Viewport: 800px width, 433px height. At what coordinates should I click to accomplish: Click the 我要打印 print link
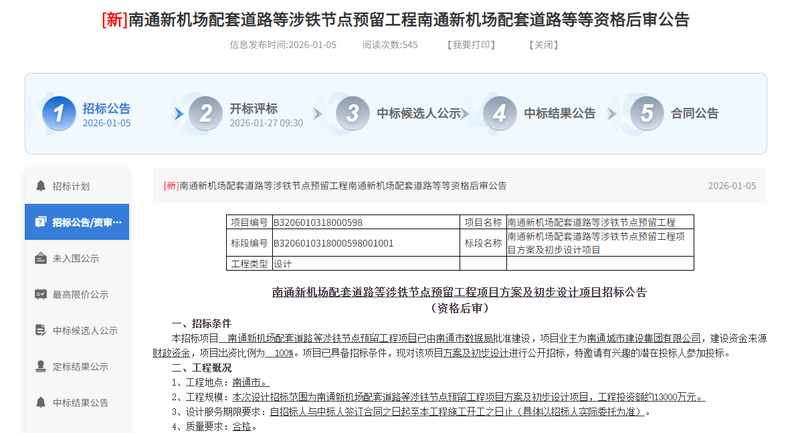coord(470,45)
